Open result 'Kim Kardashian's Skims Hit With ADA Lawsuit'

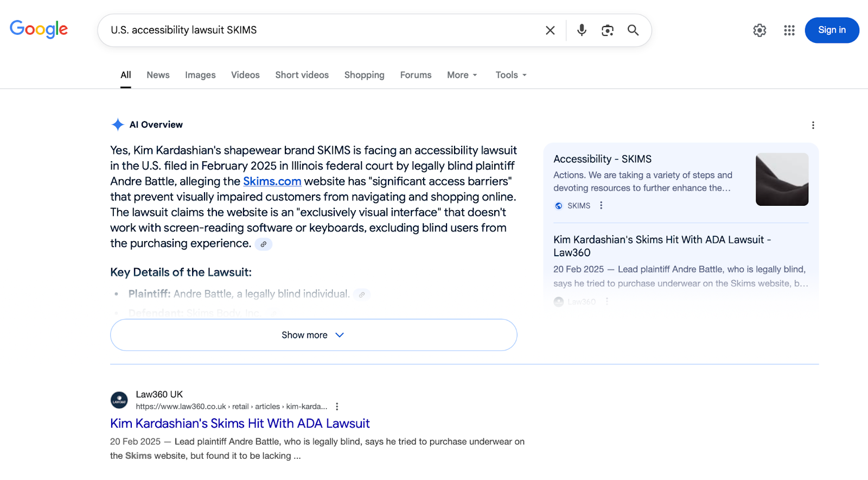pos(240,424)
